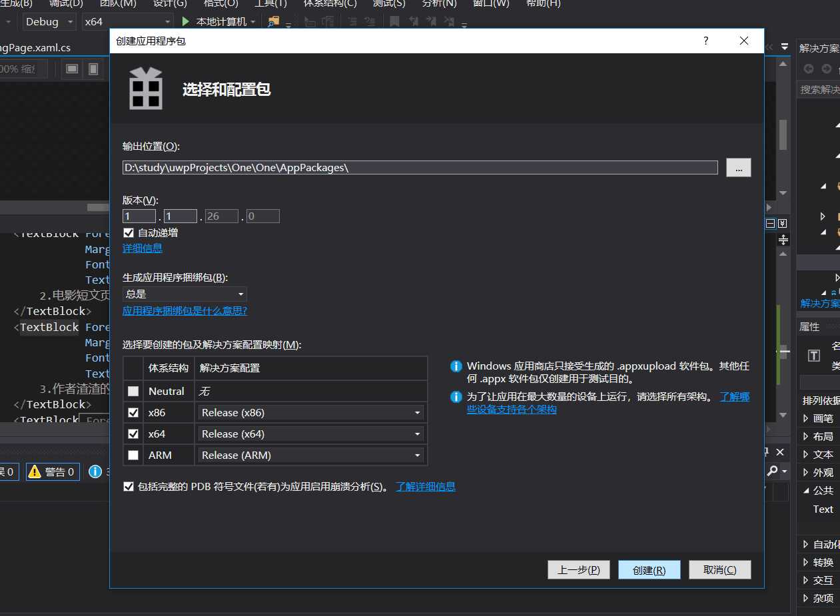The width and height of the screenshot is (840, 616).
Task: Click the editor split handle icon
Action: (x=783, y=240)
